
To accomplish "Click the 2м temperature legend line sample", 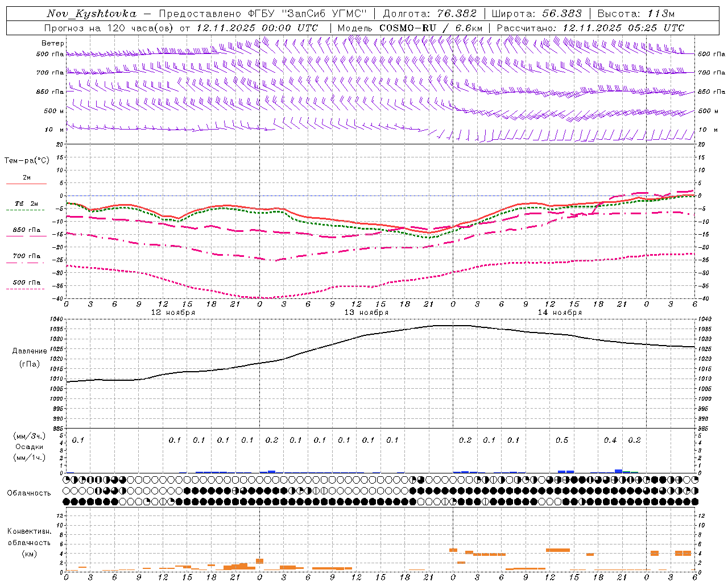I will pos(26,184).
